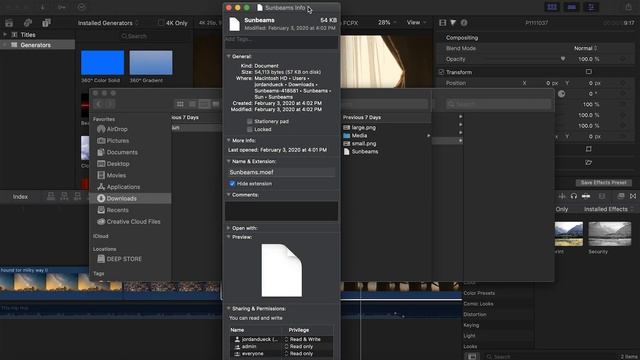Toggle the browser layout button in toolbar

point(552,7)
